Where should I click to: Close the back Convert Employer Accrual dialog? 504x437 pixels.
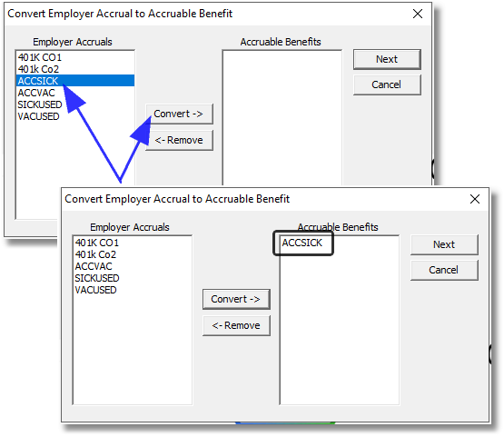(418, 14)
